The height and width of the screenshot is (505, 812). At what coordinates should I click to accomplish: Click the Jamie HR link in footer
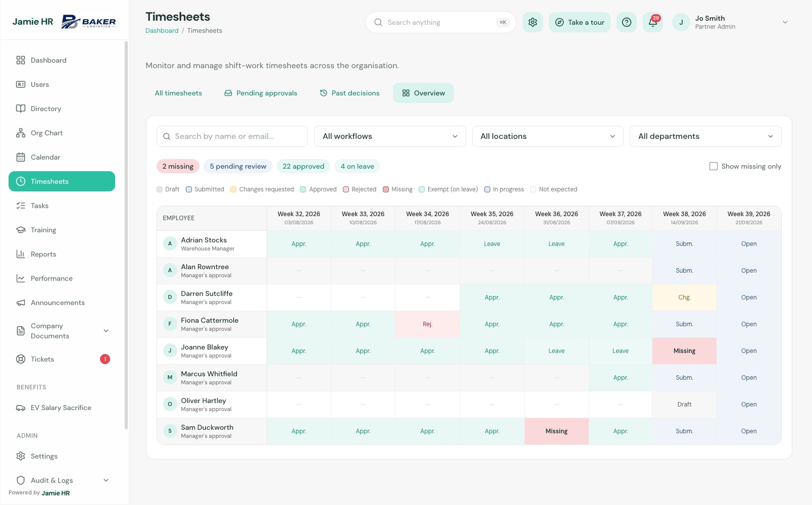click(56, 493)
